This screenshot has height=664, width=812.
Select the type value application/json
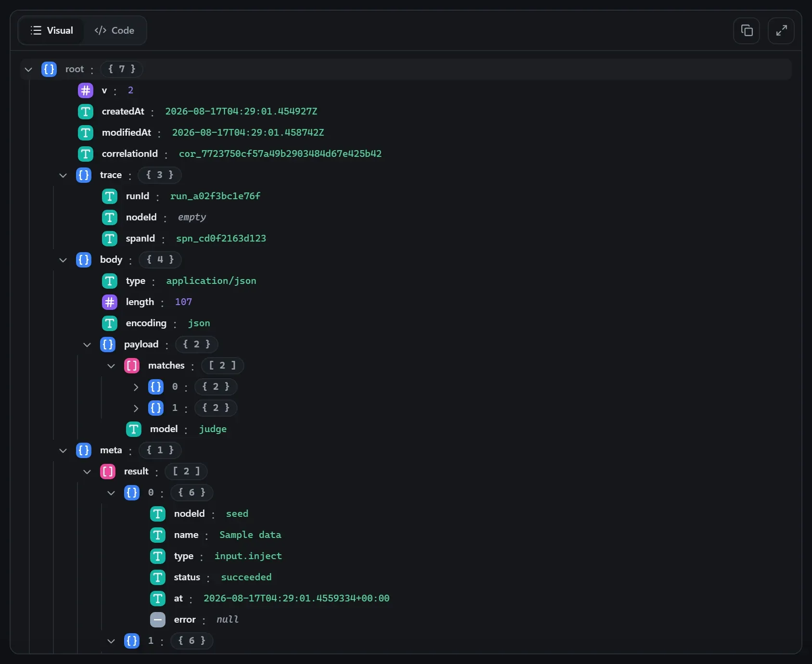click(211, 281)
